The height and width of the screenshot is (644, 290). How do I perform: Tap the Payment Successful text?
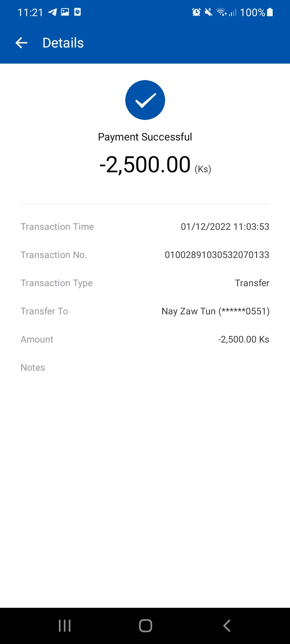(x=145, y=137)
